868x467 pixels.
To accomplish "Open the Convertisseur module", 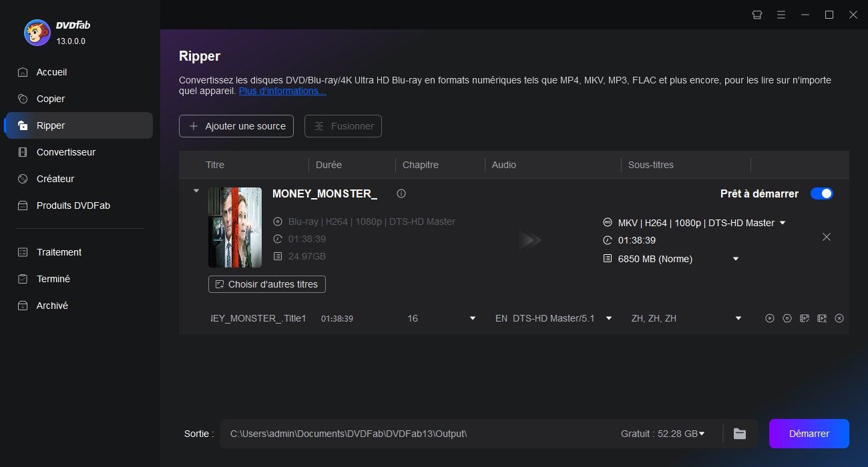I will coord(79,152).
